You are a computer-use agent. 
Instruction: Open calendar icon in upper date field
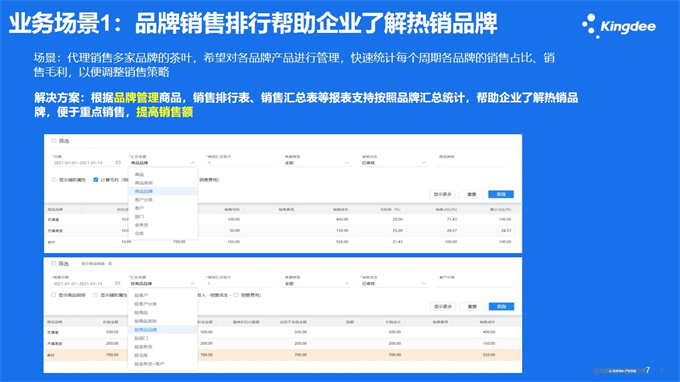pyautogui.click(x=118, y=163)
